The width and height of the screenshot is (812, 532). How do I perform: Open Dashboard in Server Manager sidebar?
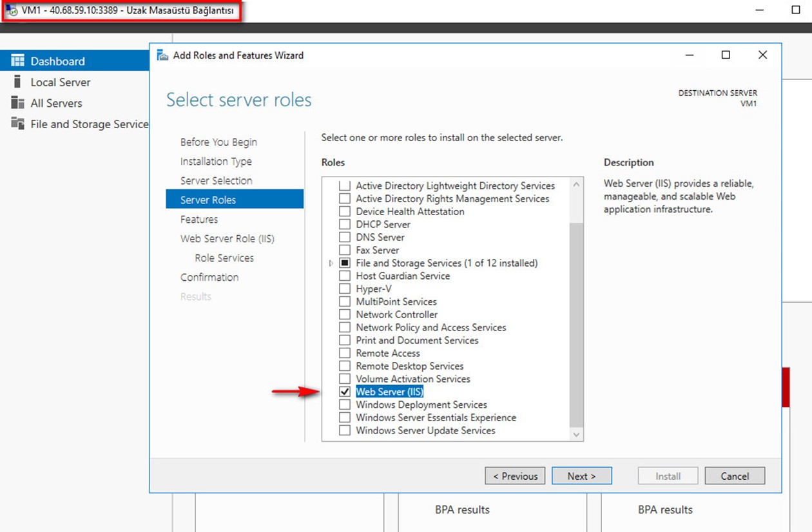(75, 61)
